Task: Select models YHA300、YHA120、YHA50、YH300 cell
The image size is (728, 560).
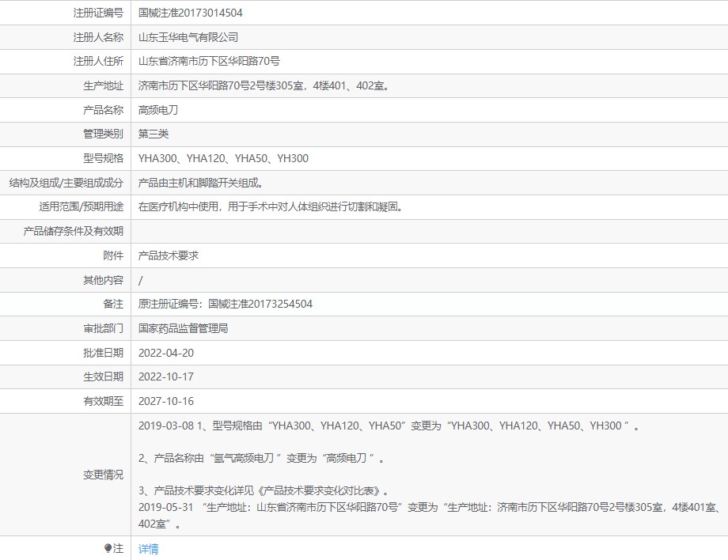Action: [223, 159]
